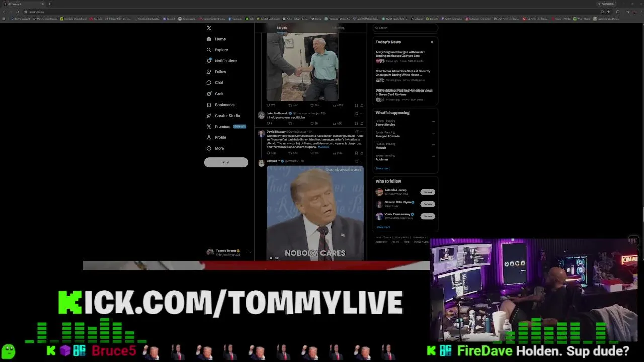Reply to Luke Rudkowski's post
The height and width of the screenshot is (362, 644).
pyautogui.click(x=269, y=123)
